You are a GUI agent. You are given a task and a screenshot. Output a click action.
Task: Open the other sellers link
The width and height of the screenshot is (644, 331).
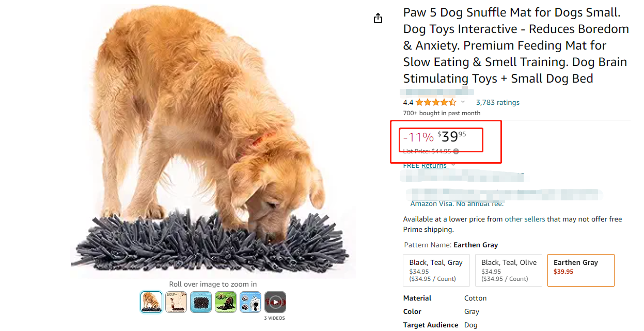pos(525,219)
